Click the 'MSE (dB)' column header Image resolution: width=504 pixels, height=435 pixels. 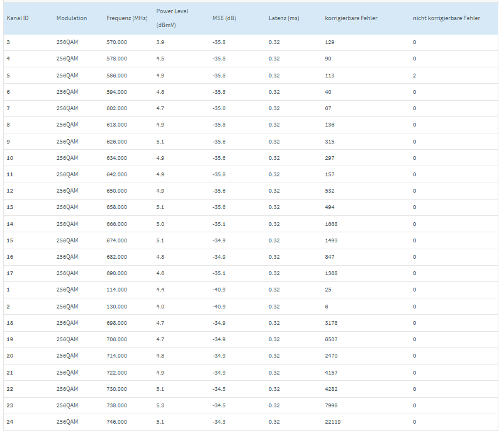click(225, 18)
